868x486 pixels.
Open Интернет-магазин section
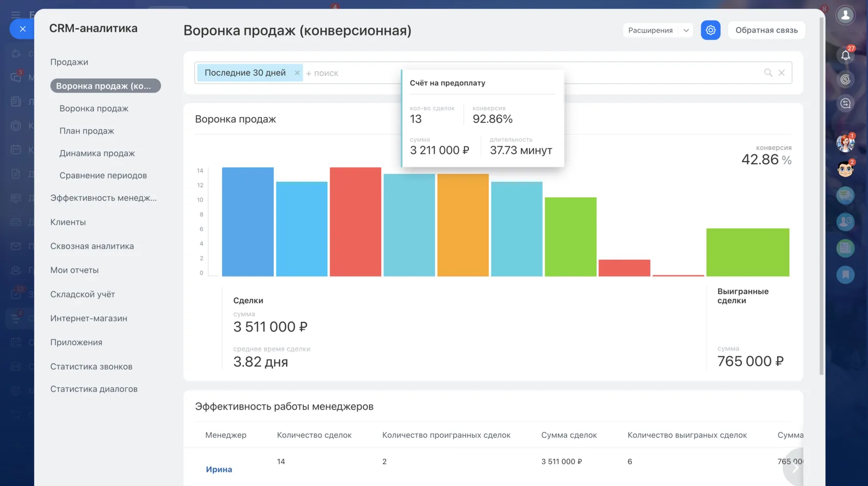pos(88,319)
